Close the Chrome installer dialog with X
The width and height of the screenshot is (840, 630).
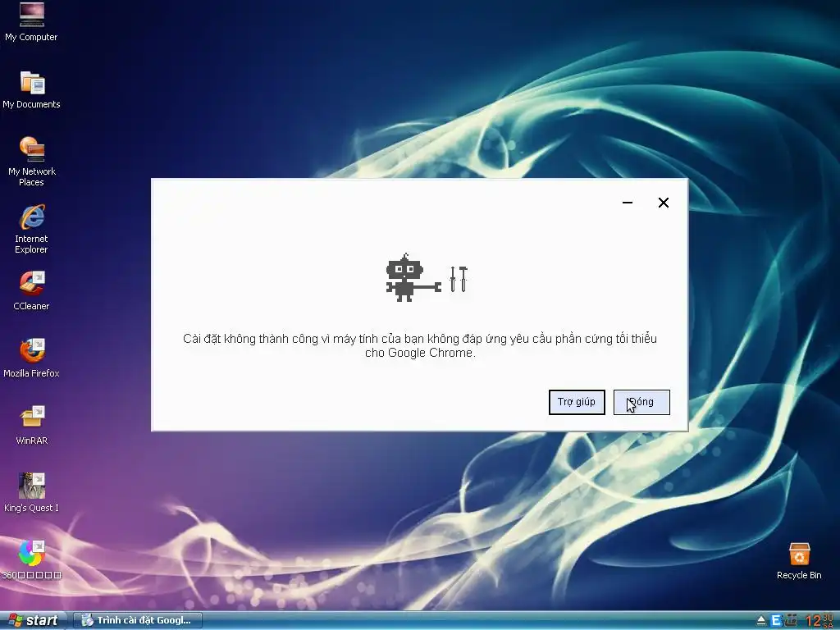point(663,203)
